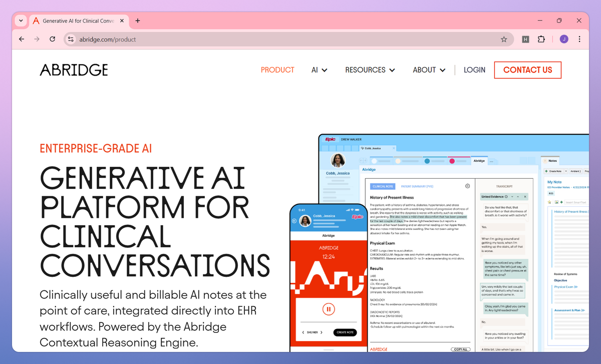This screenshot has width=601, height=364.
Task: Tap the black CREATE NOTE button on the phone
Action: point(345,332)
